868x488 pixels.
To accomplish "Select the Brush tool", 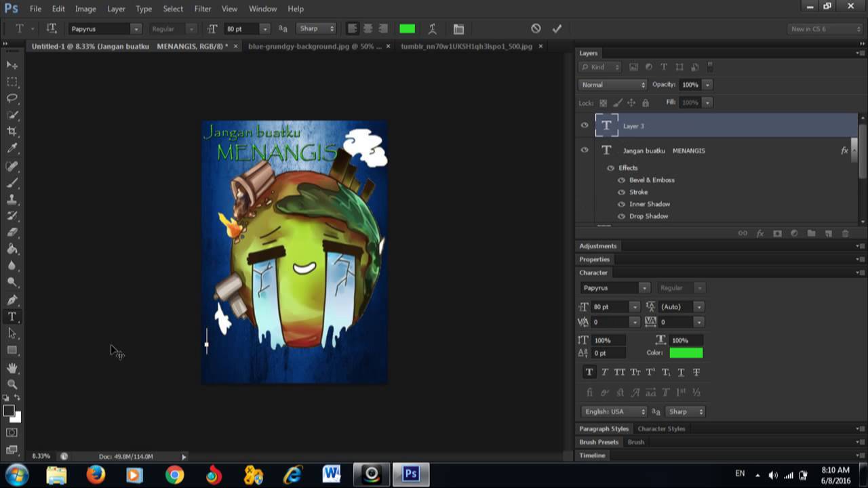I will [12, 182].
